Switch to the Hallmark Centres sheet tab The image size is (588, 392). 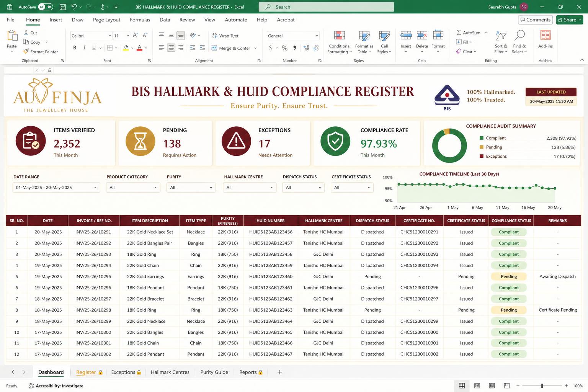170,372
